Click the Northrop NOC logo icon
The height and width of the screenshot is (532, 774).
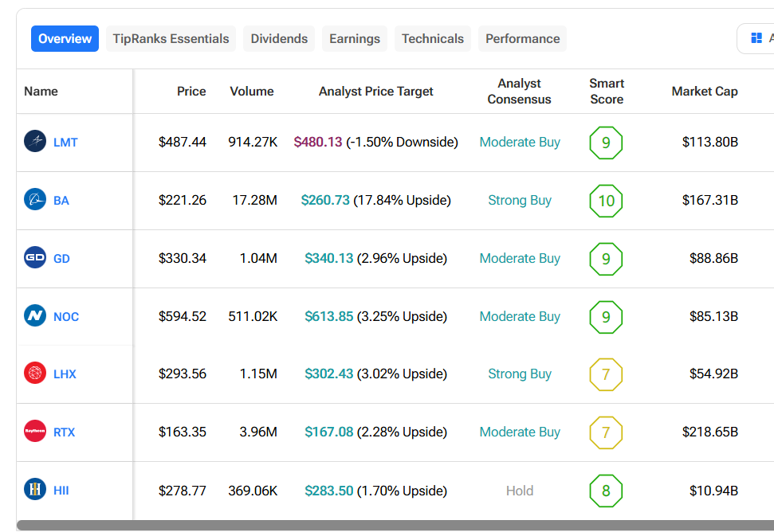[35, 316]
